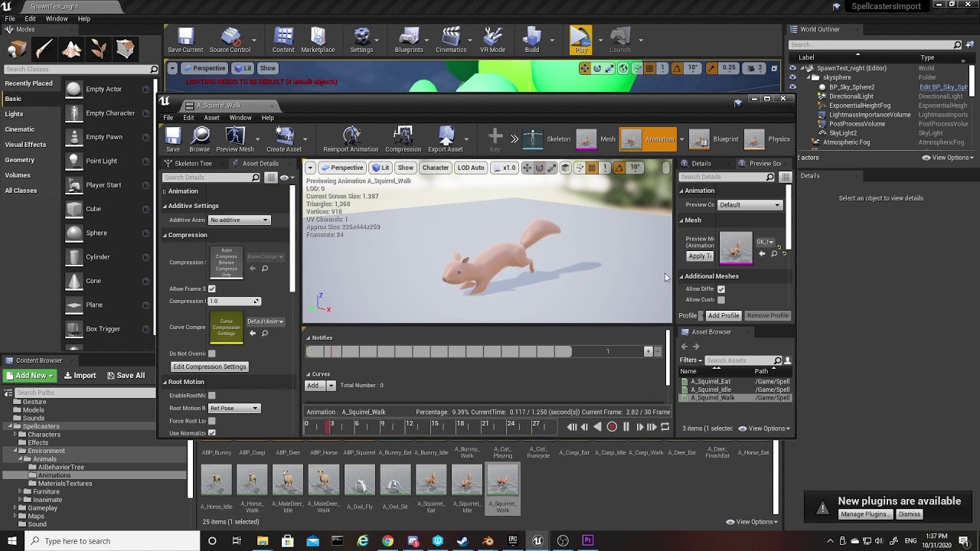Open the Additive Anim Type dropdown
This screenshot has width=980, height=551.
pyautogui.click(x=240, y=220)
